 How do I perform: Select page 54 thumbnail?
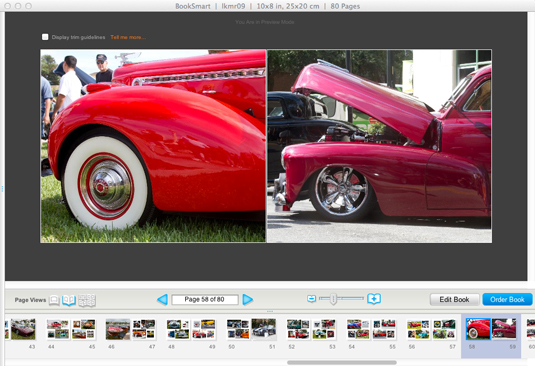pos(358,329)
